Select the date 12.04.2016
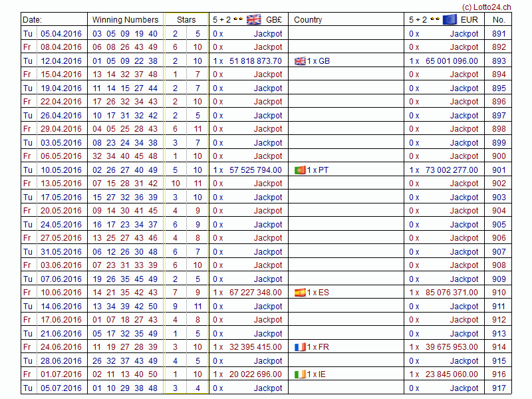532x399 pixels. pos(61,61)
